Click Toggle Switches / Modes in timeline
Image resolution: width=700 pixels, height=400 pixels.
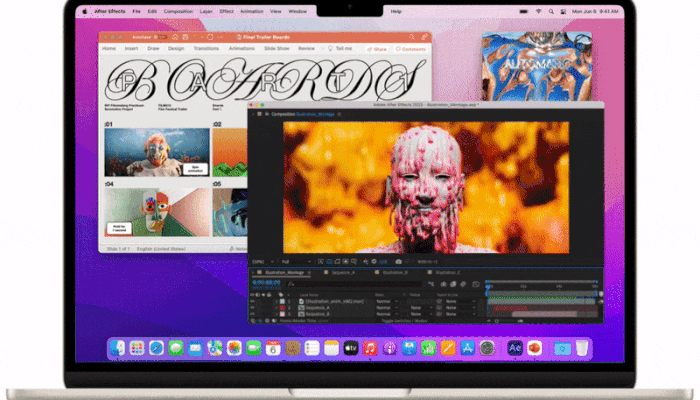click(x=404, y=321)
